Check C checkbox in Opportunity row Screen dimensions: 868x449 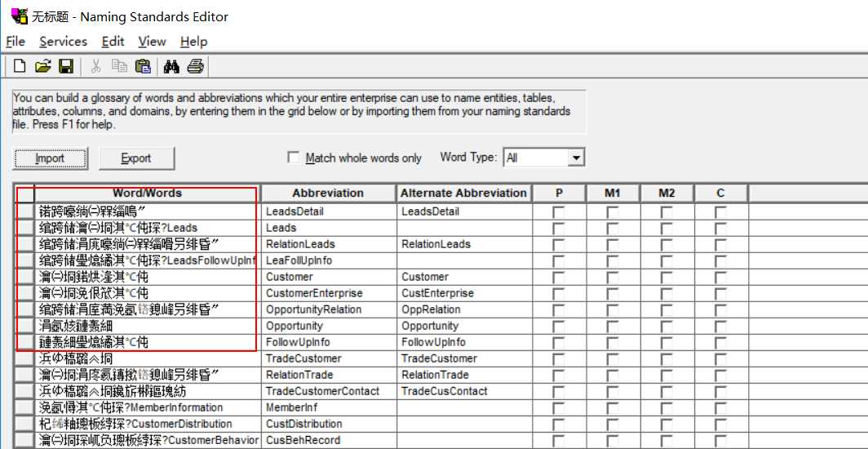(721, 326)
